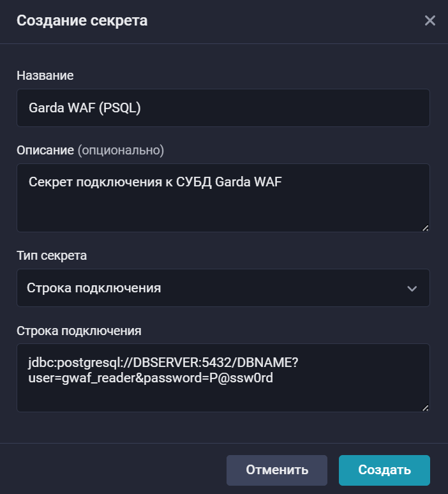Click the Строка подключения value inside dropdown
This screenshot has height=494, width=448.
[x=94, y=288]
